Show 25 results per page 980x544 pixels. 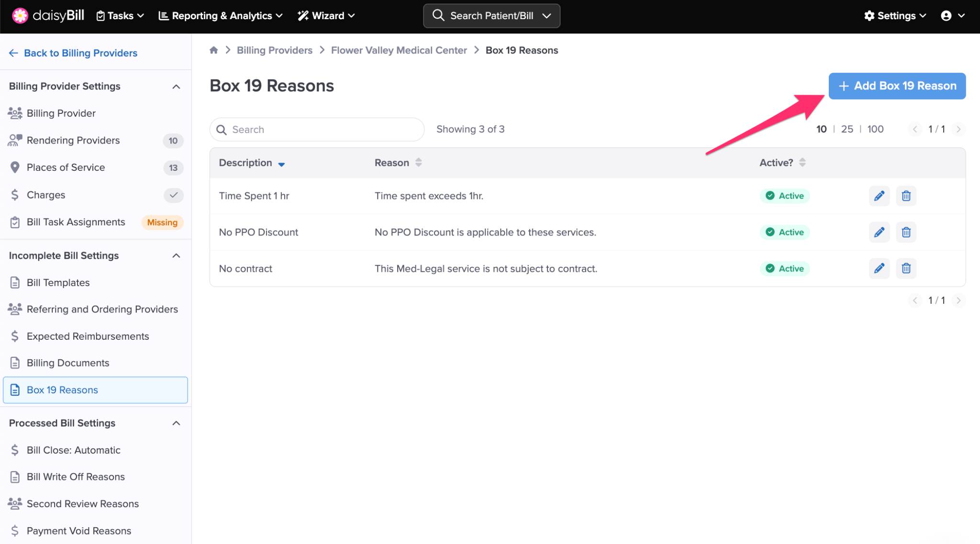847,129
